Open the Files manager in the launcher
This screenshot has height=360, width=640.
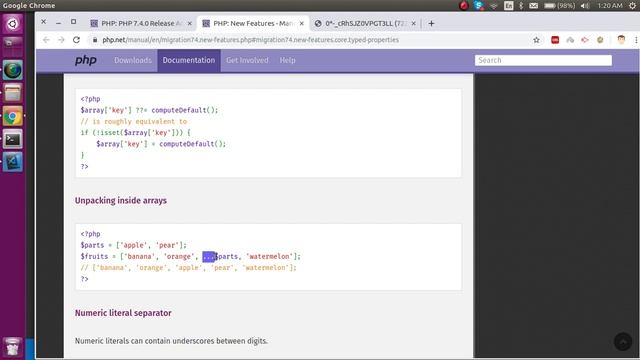tap(13, 93)
